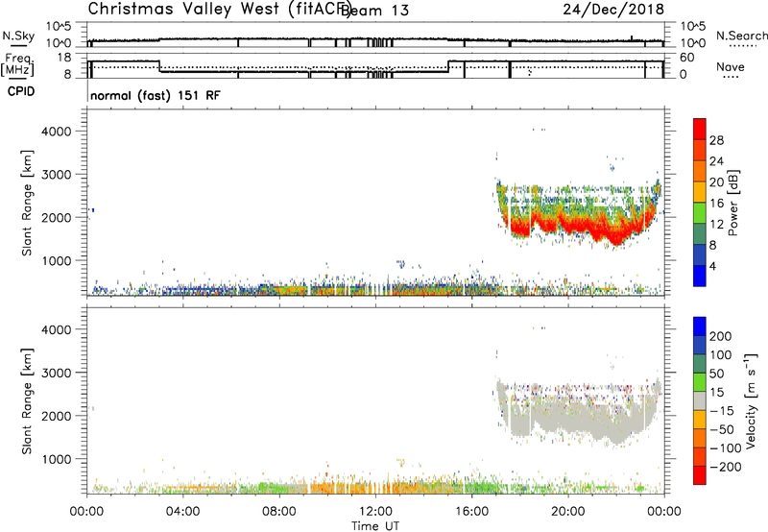Click the '28' label on Power colorbar

716,140
